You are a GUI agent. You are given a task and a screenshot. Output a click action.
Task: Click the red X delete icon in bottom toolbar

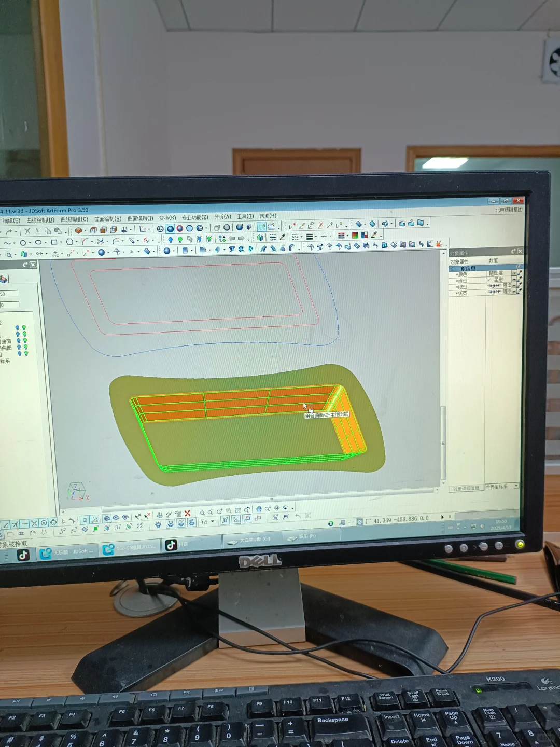187,513
